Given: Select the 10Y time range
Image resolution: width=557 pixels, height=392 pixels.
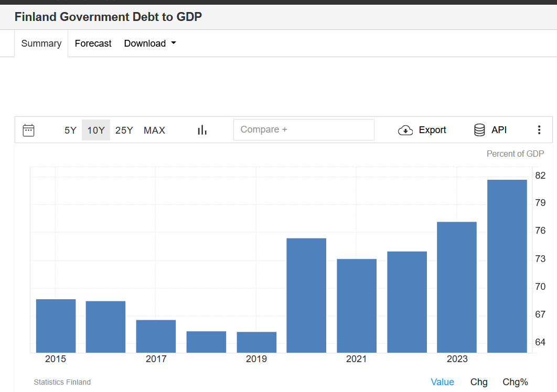Looking at the screenshot, I should pyautogui.click(x=96, y=130).
